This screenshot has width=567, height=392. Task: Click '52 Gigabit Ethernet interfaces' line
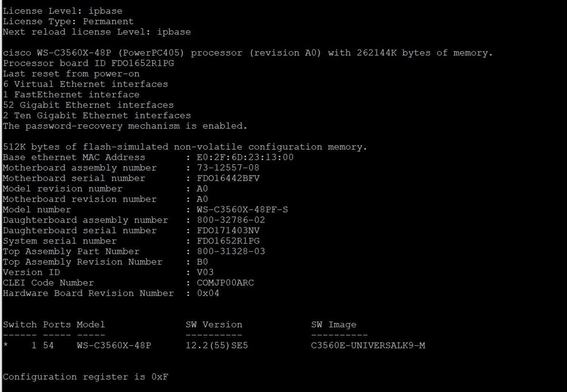(x=88, y=105)
